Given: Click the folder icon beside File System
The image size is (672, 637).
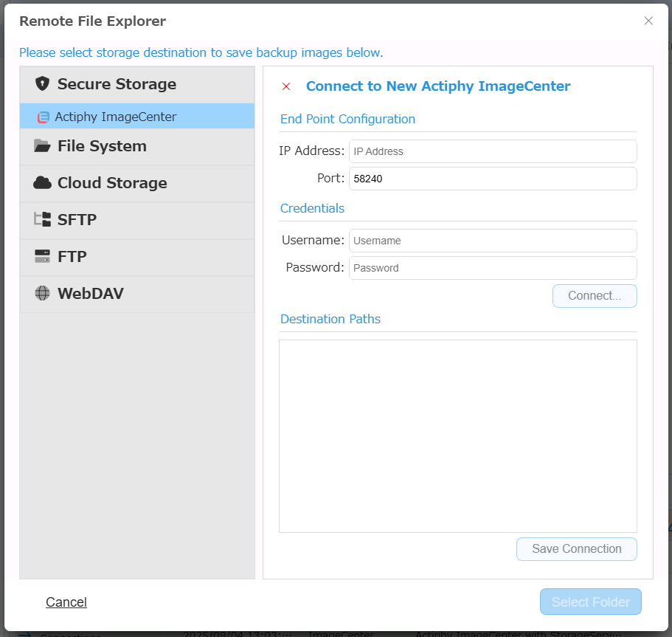Looking at the screenshot, I should coord(42,146).
